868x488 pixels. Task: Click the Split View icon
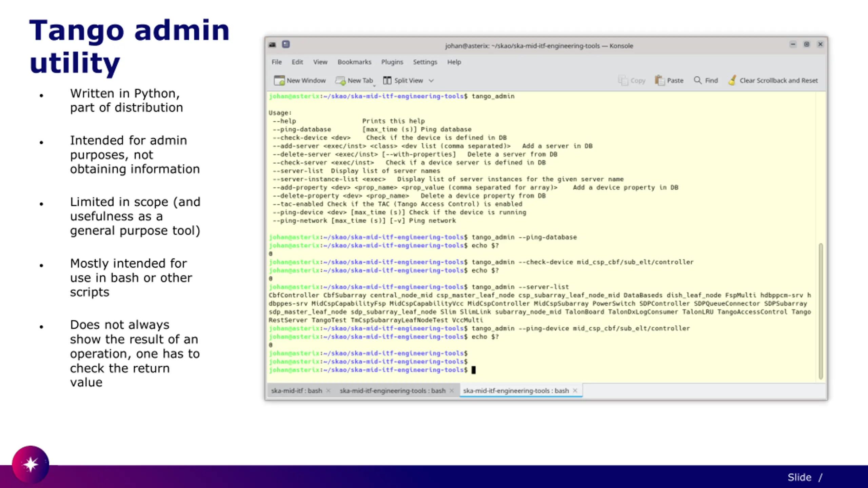pyautogui.click(x=387, y=80)
